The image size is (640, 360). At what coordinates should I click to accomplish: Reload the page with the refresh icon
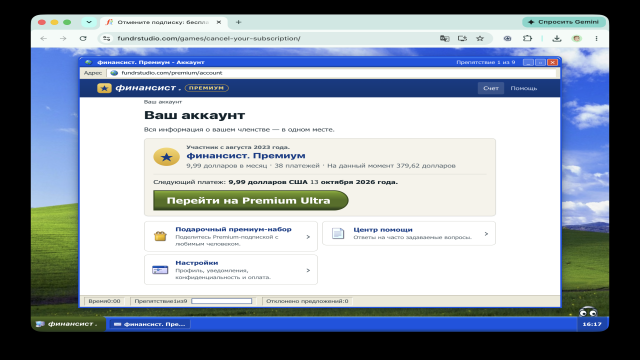pos(83,38)
